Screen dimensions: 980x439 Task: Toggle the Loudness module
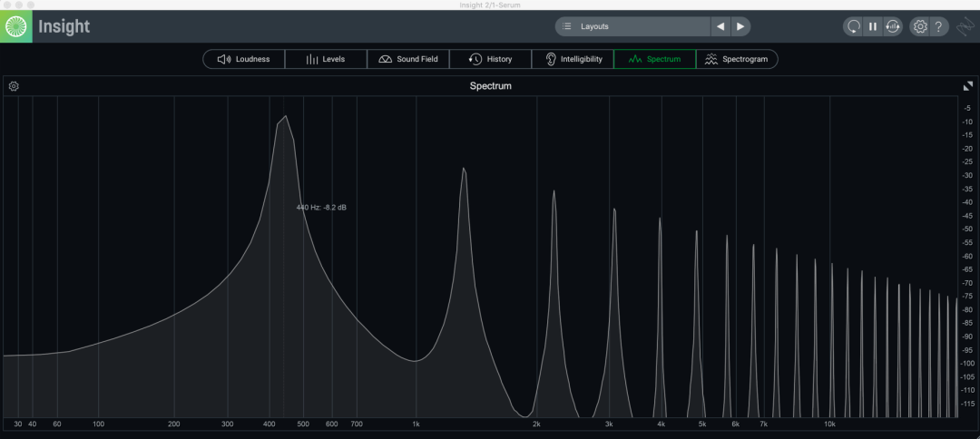point(243,59)
